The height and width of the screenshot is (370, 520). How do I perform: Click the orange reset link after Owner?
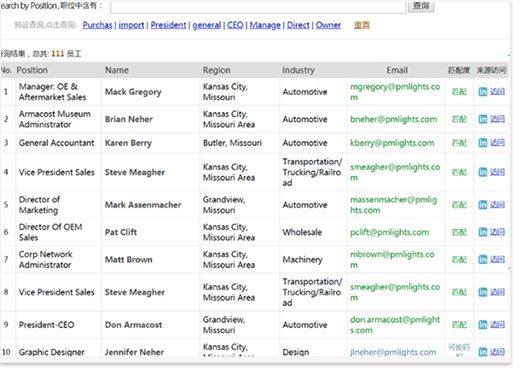tap(362, 25)
